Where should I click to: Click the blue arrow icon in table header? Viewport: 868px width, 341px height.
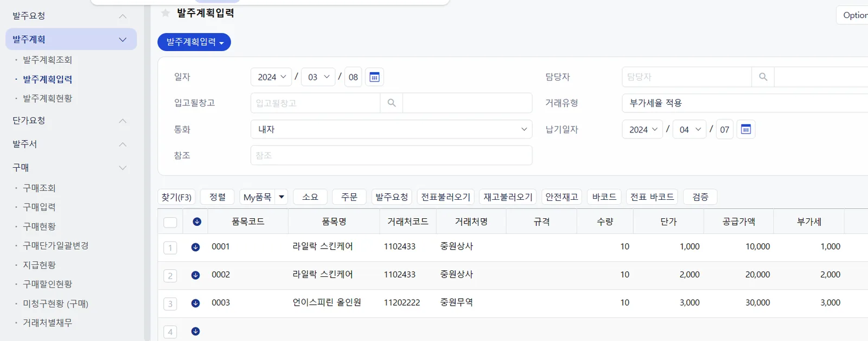click(x=197, y=222)
